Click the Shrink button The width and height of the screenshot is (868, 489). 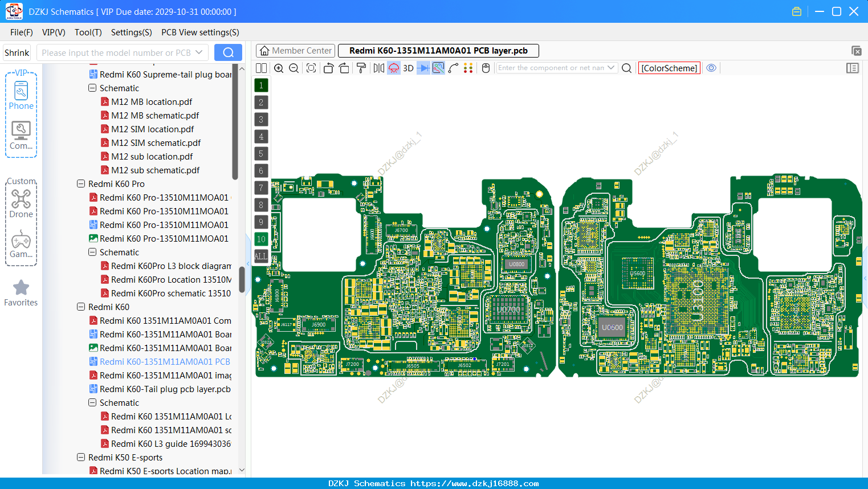coord(17,52)
